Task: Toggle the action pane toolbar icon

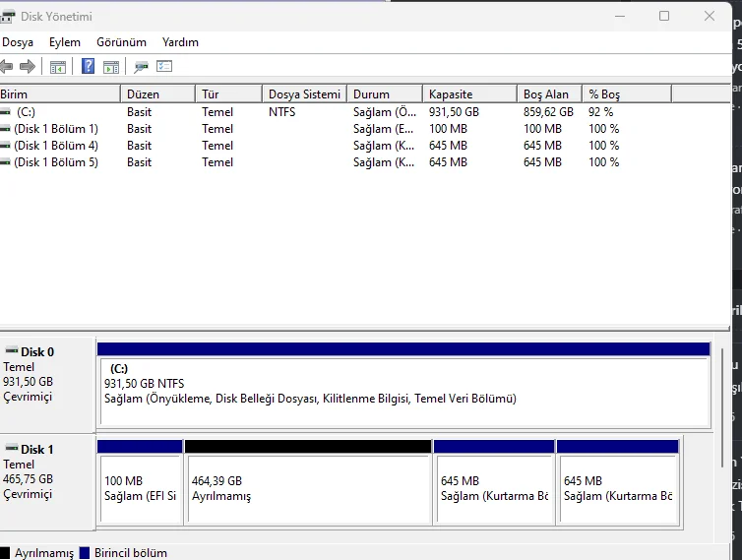Action: tap(111, 67)
